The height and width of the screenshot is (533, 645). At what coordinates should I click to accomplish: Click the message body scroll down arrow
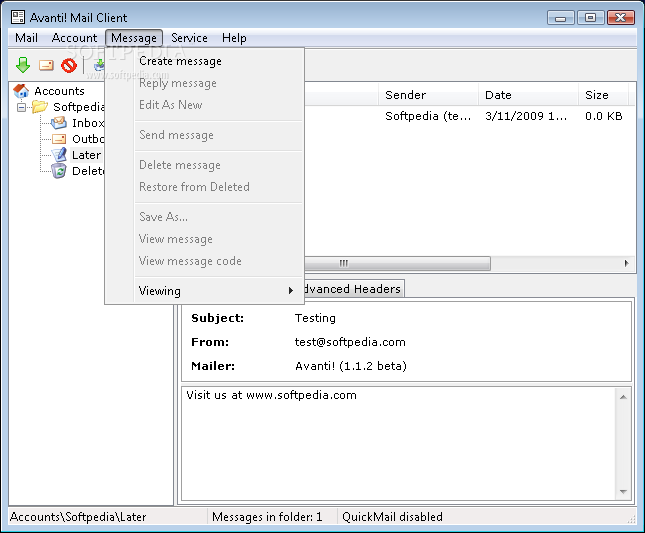coord(623,491)
